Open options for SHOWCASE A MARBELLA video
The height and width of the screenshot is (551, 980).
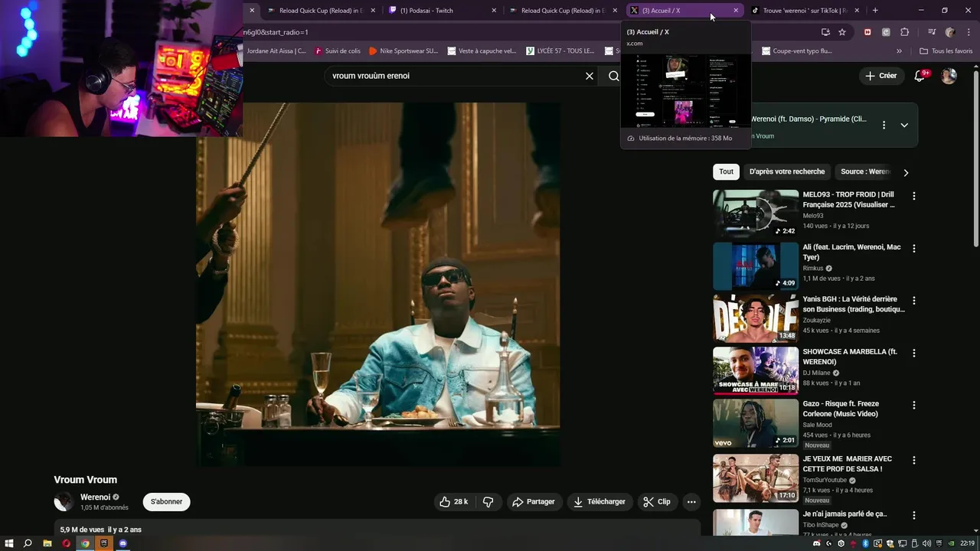913,354
